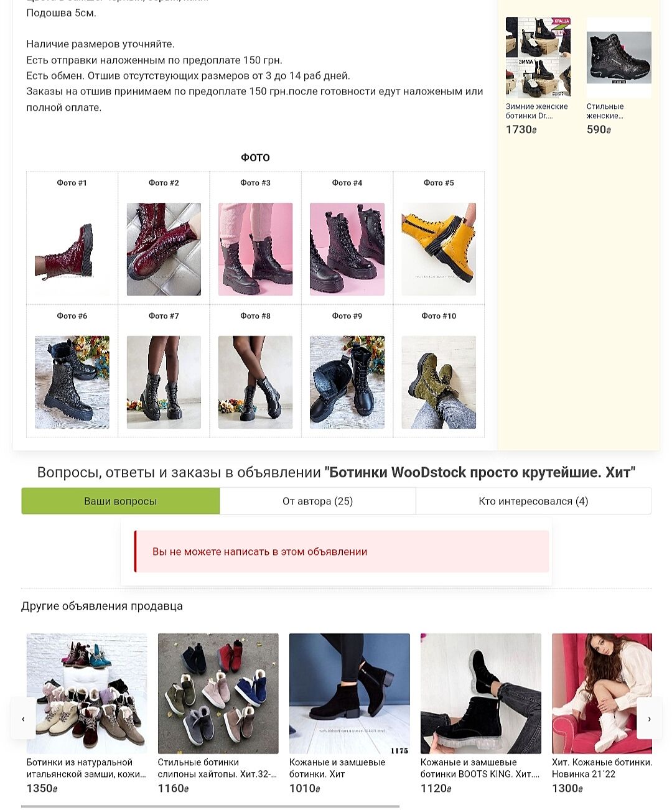Open the "Кто интересовался (4)" tab
672x810 pixels.
[x=533, y=501]
